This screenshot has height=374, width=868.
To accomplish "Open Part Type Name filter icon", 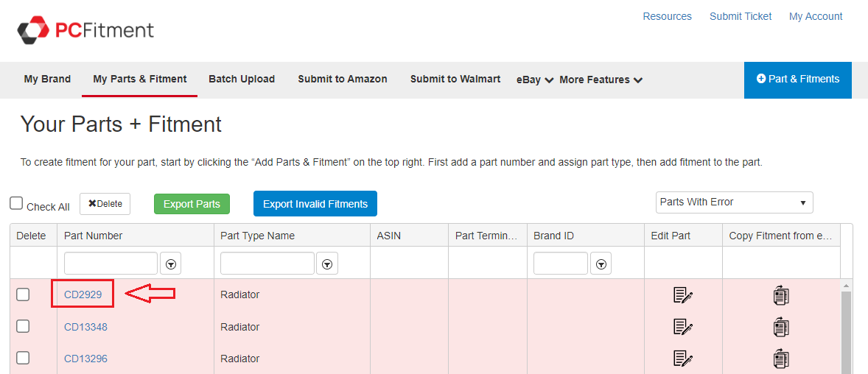I will pyautogui.click(x=327, y=264).
